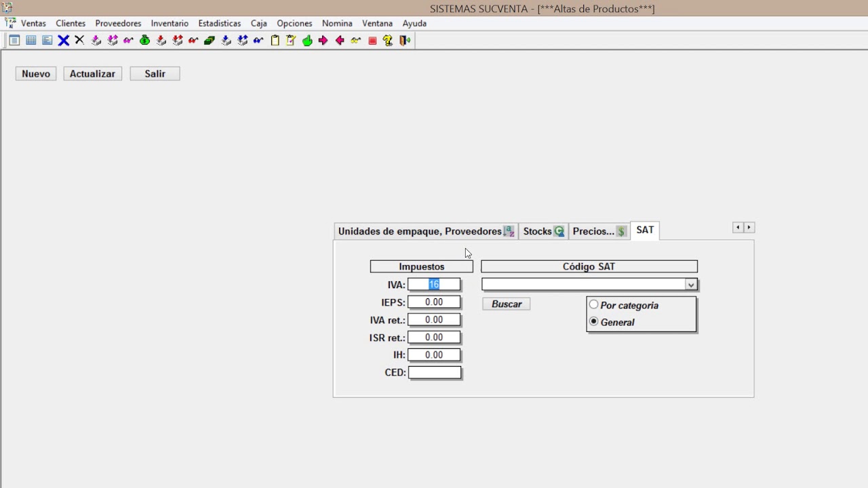Click the system icon left of Ventas
The image size is (868, 488).
point(10,23)
